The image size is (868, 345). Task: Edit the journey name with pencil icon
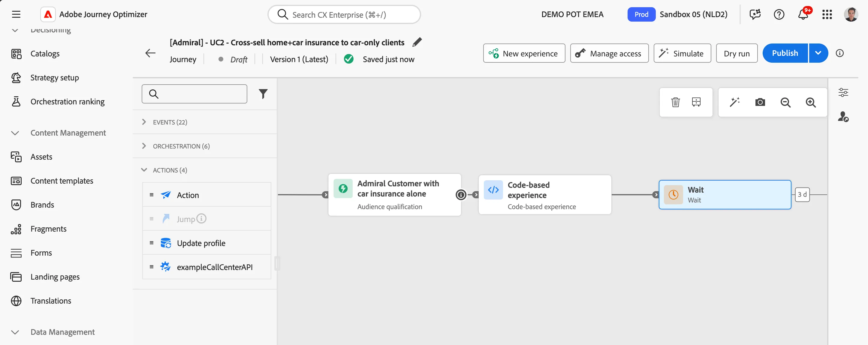(x=417, y=42)
